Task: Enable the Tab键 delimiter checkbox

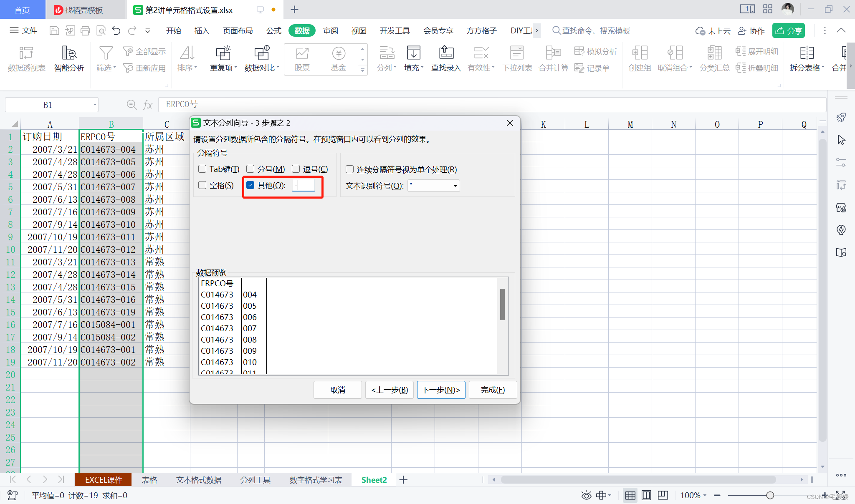Action: pos(202,169)
